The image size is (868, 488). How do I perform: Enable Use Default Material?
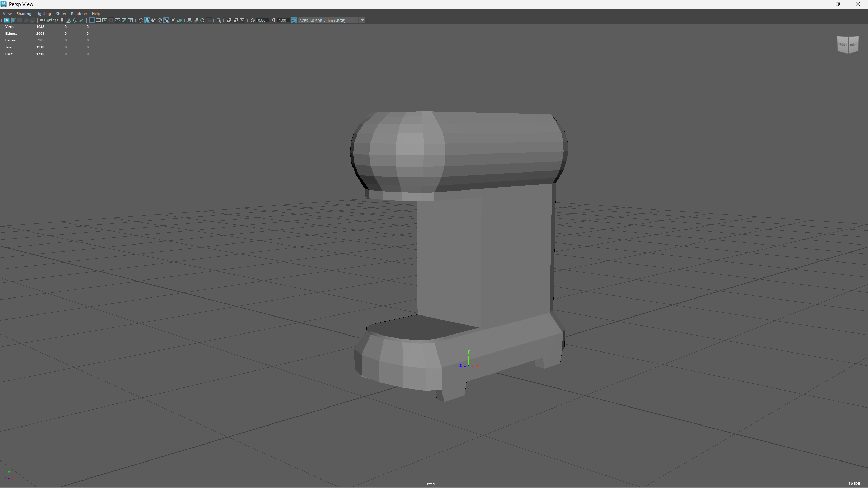pyautogui.click(x=153, y=20)
